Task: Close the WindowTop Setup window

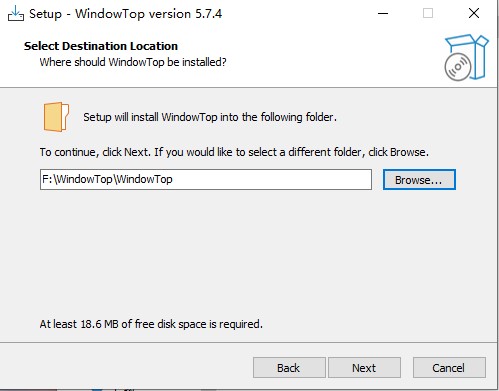Action: point(473,14)
